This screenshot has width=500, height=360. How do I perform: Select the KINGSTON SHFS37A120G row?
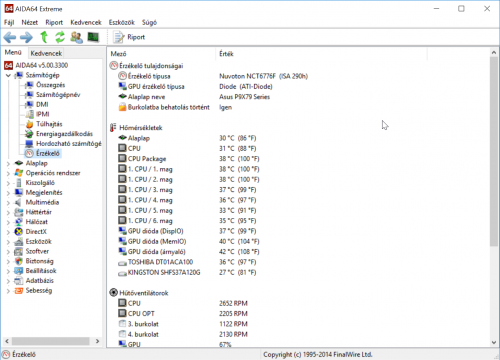coord(187,272)
